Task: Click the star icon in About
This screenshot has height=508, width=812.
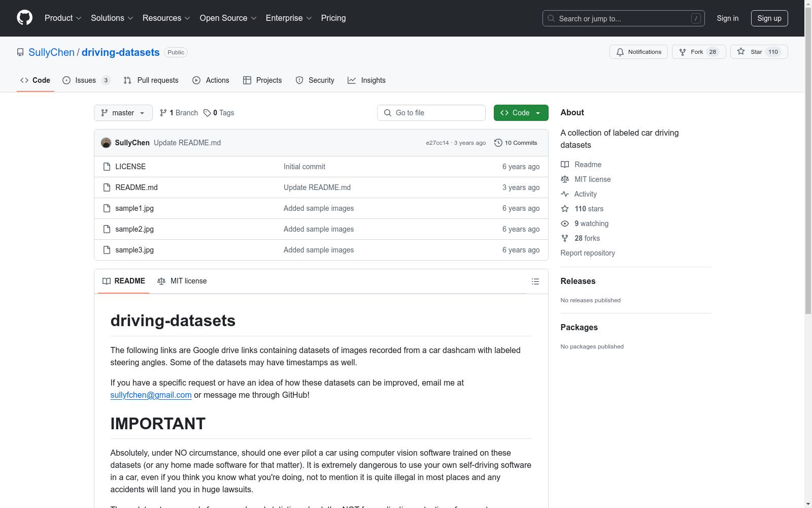Action: (x=565, y=209)
